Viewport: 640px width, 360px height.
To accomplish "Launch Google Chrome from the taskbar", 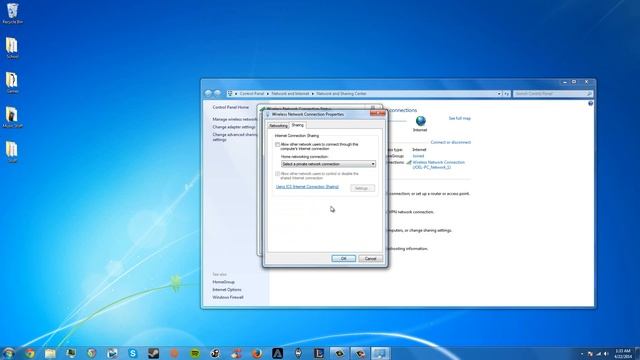I will (30, 353).
